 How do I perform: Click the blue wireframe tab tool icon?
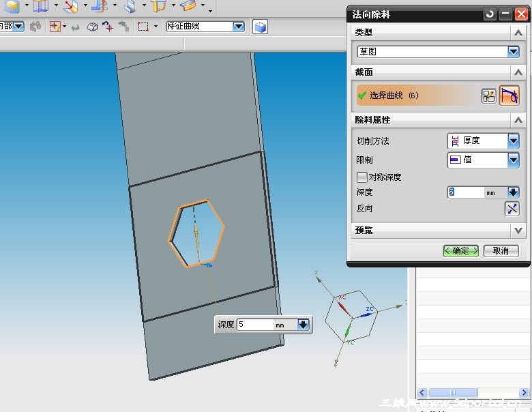pos(40,5)
